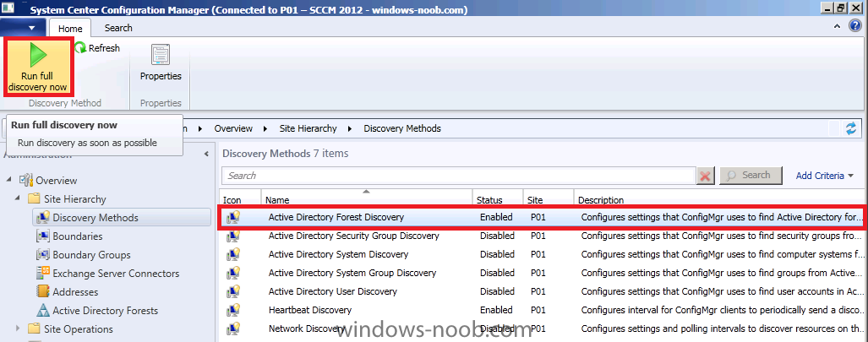Collapse the ribbon using the top-right arrow
Screen dimensions: 868x342
click(837, 26)
